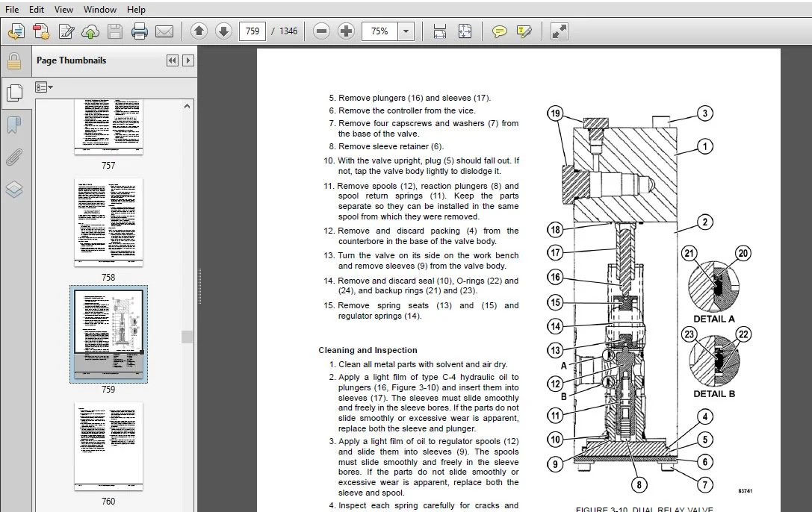Go to previous page with up arrow

click(199, 31)
